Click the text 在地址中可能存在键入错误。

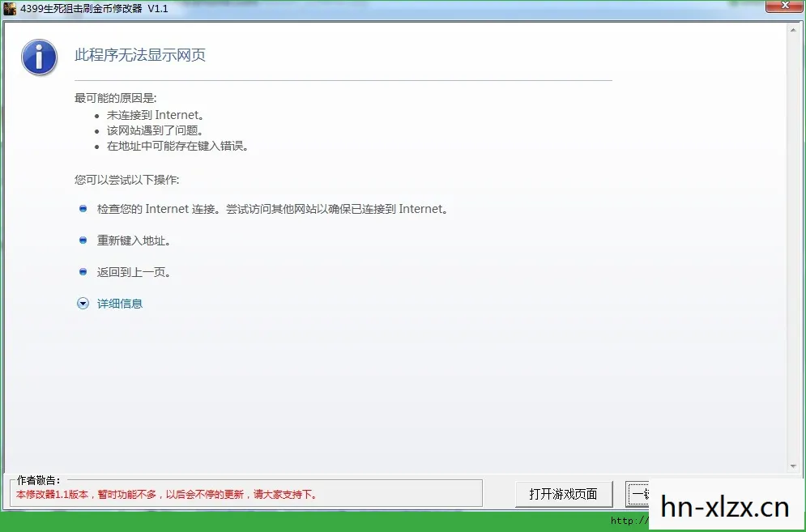[178, 146]
